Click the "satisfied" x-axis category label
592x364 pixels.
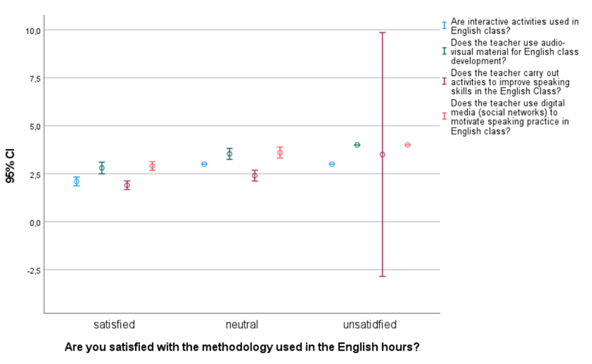[114, 325]
